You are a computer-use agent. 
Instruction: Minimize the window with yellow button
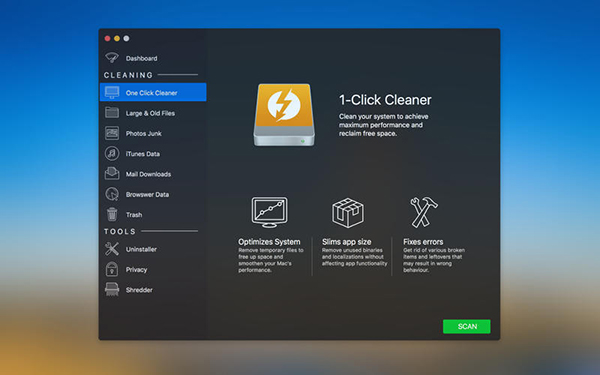pos(117,38)
